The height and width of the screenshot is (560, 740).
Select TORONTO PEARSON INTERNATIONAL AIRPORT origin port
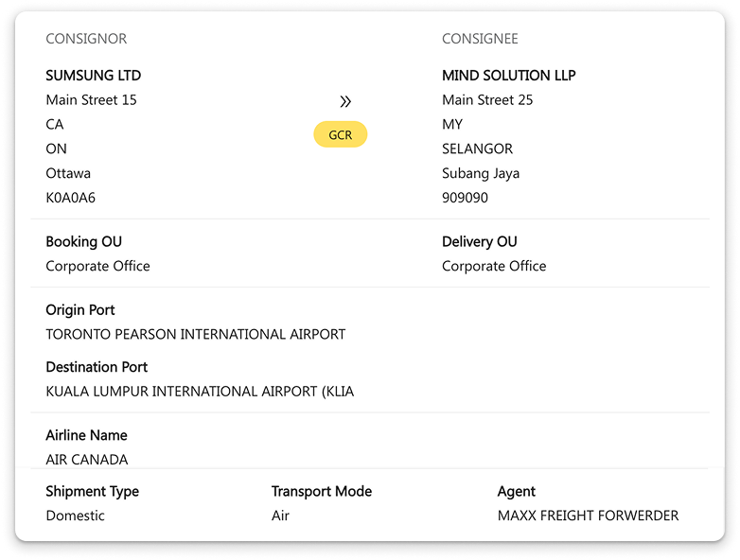195,335
